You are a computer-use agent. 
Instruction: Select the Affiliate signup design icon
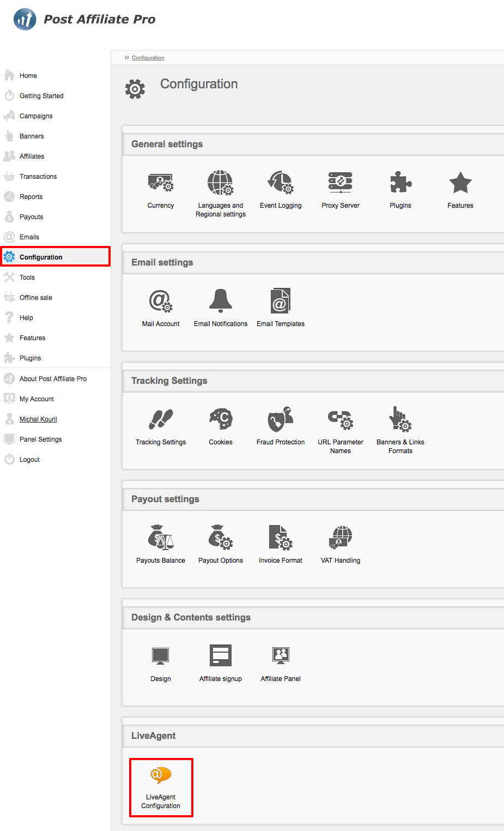tap(221, 657)
